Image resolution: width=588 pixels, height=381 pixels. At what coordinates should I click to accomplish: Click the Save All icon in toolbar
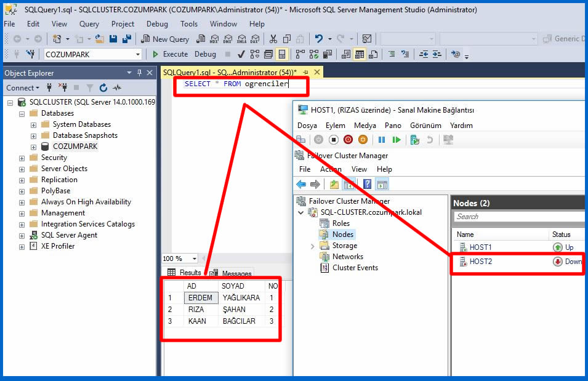[x=126, y=39]
